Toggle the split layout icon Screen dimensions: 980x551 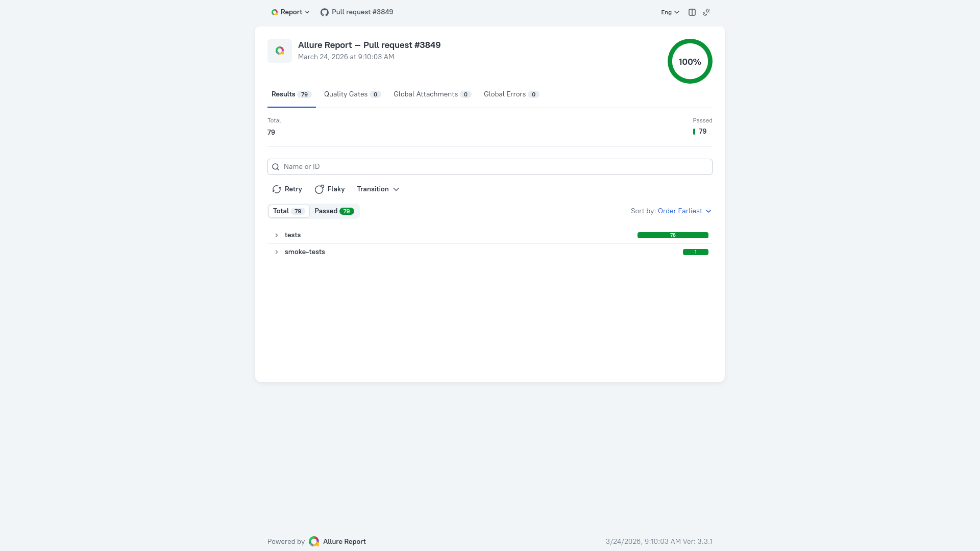tap(692, 12)
